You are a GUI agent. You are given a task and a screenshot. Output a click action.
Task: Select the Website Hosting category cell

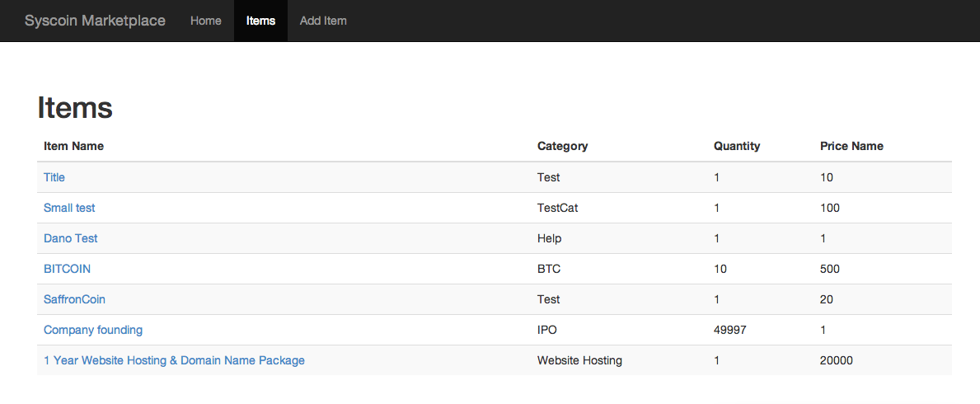pos(579,361)
